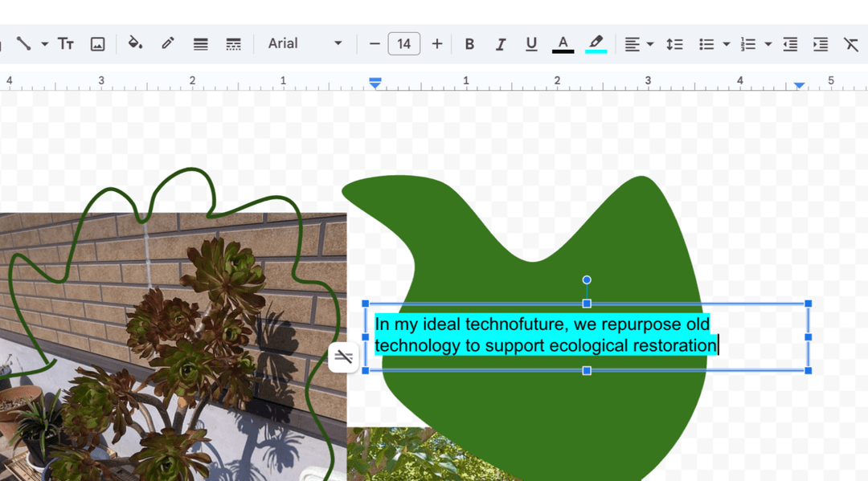The width and height of the screenshot is (868, 481).
Task: Click the font size field showing 14
Action: tap(403, 44)
